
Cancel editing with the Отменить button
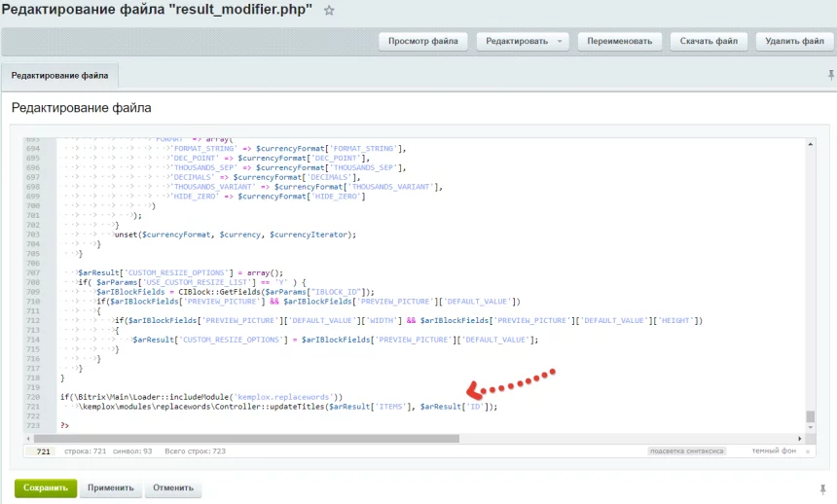click(x=172, y=487)
